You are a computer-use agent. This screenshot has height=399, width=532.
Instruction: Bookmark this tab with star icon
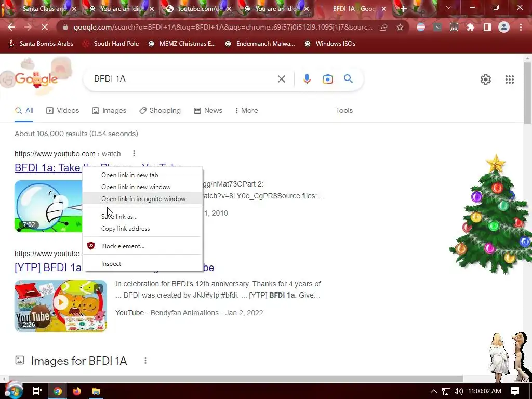pyautogui.click(x=400, y=27)
